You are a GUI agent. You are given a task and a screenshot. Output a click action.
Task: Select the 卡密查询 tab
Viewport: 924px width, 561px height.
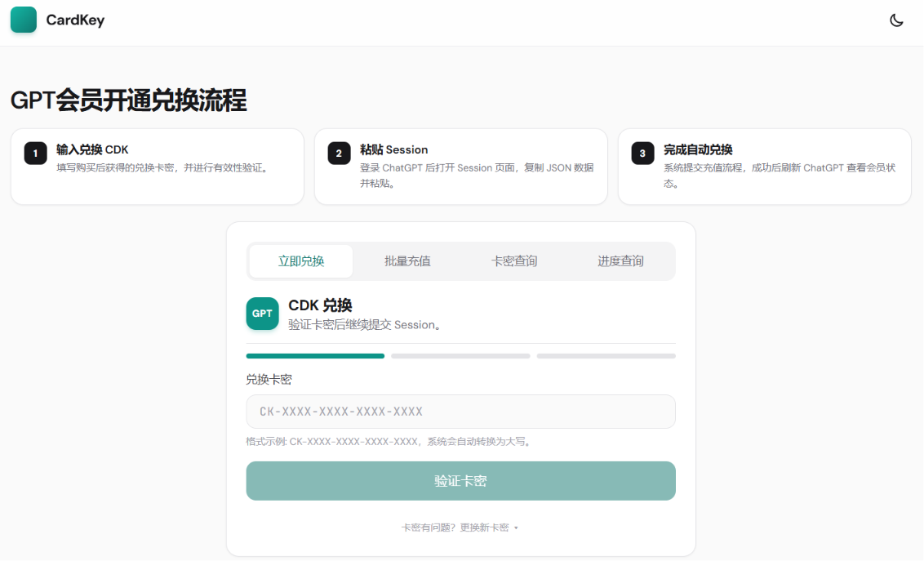click(x=514, y=261)
